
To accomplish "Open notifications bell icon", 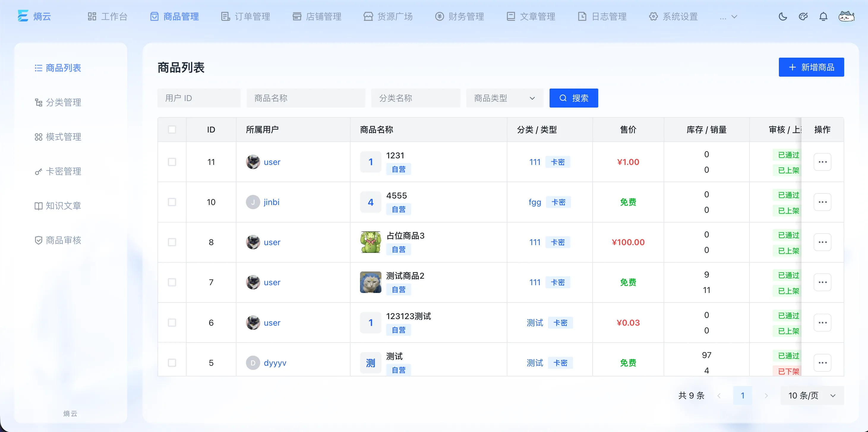I will (x=823, y=16).
